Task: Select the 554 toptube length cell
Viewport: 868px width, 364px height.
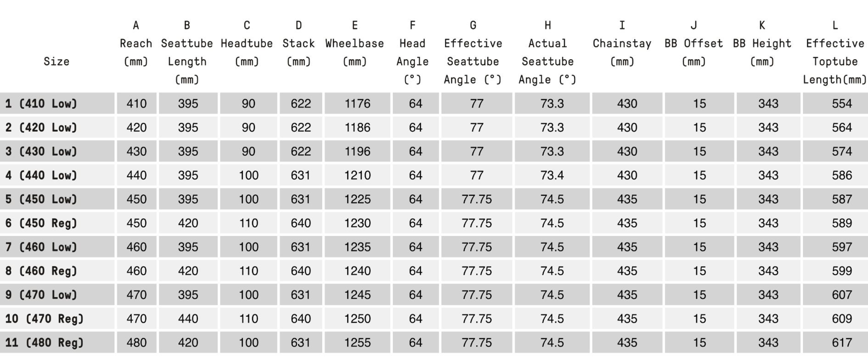Action: pos(841,104)
